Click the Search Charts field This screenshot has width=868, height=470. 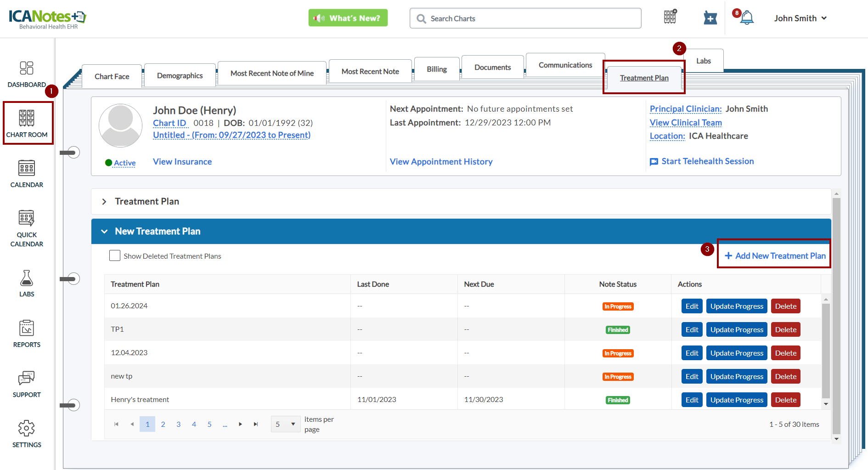pyautogui.click(x=525, y=18)
